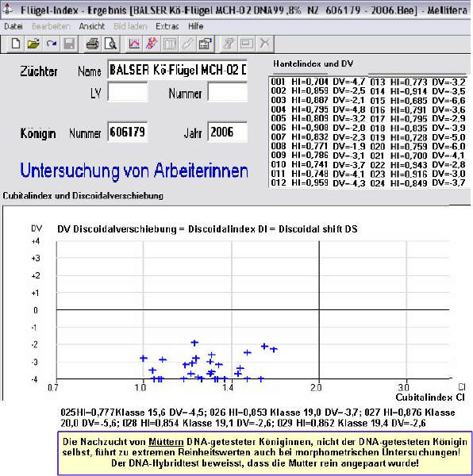Open the Bild laden menu
The width and height of the screenshot is (473, 476).
(x=130, y=26)
